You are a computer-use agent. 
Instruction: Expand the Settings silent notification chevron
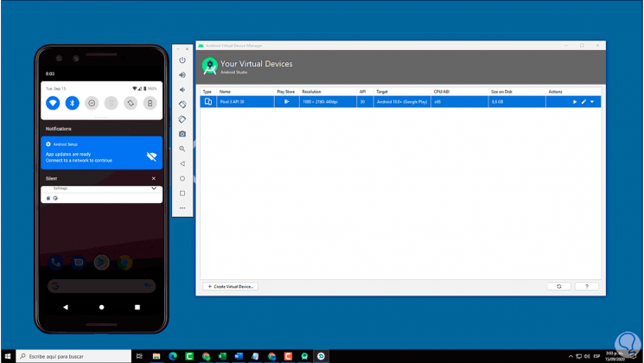point(154,188)
